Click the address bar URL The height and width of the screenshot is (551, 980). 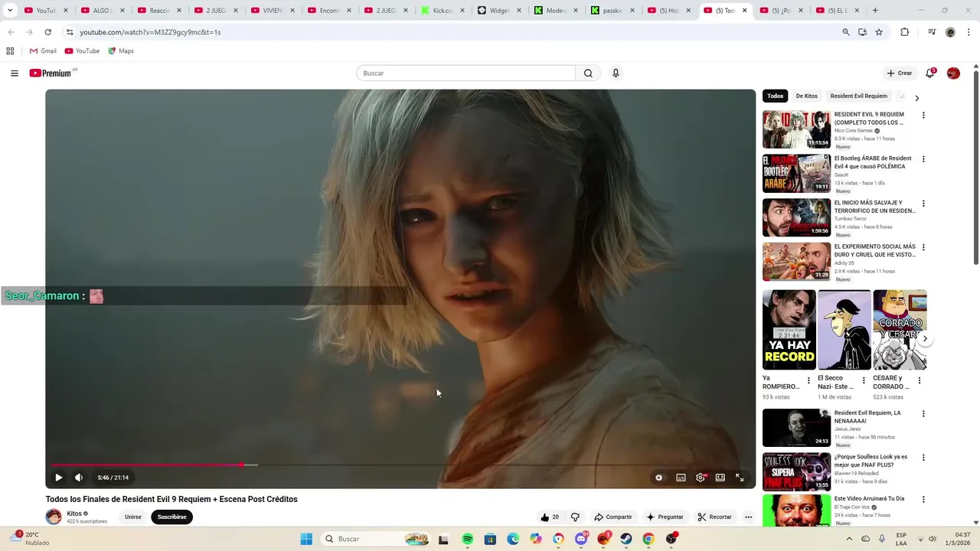(x=150, y=32)
